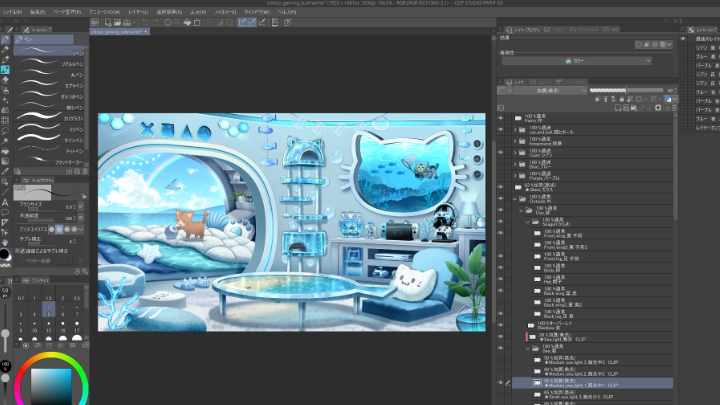This screenshot has height=405, width=720.
Task: Open the ファイル (File) menu
Action: 12,12
